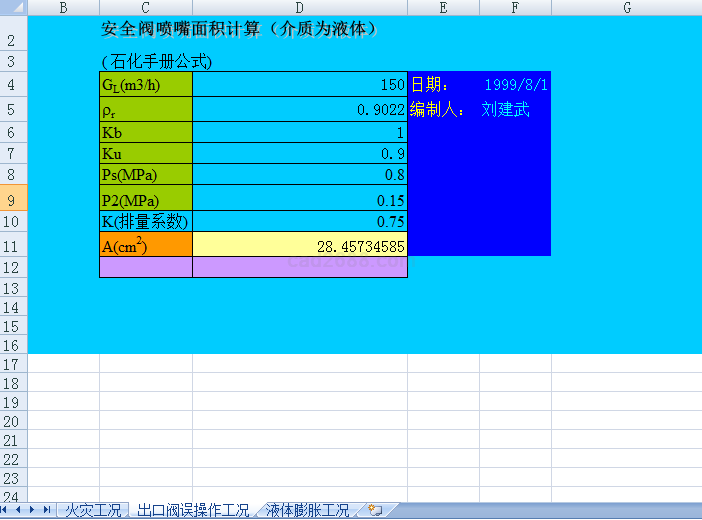The image size is (702, 520).
Task: Click the next sheet navigation arrow
Action: point(33,510)
